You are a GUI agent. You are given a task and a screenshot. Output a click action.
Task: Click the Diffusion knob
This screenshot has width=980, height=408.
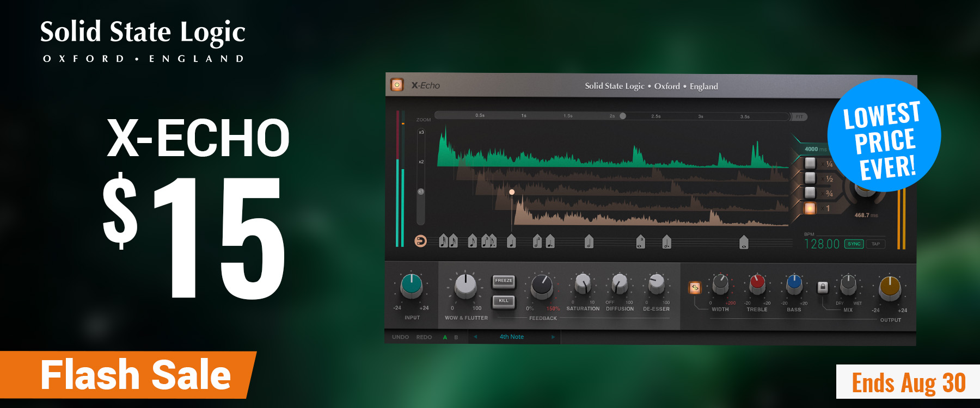point(620,283)
